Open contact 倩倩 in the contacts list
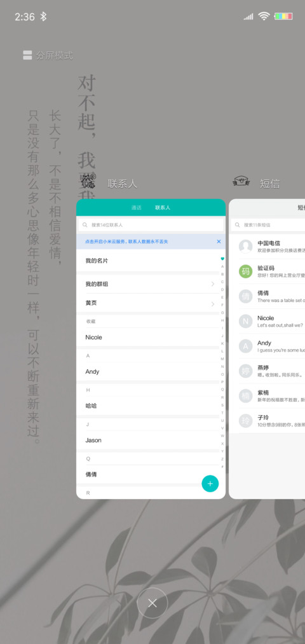The width and height of the screenshot is (305, 644). click(x=148, y=474)
